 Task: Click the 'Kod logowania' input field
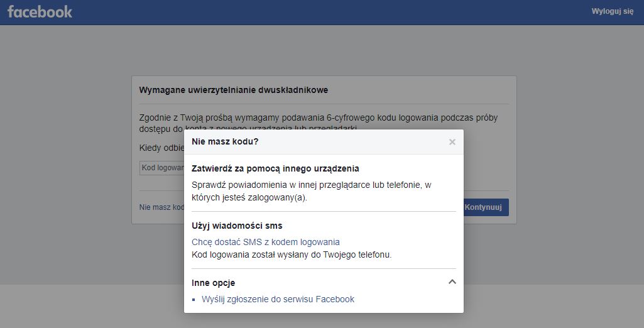tap(162, 168)
